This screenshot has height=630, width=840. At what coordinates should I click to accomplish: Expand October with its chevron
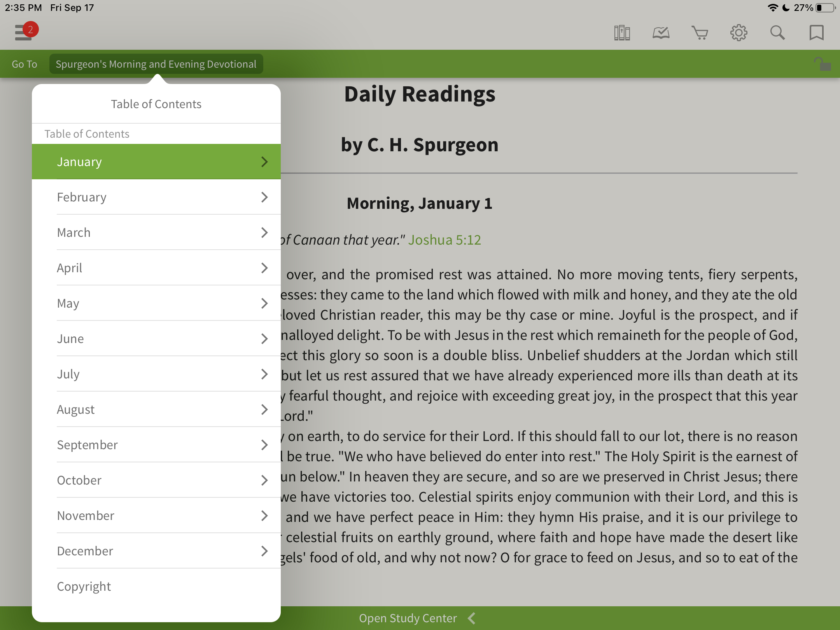[264, 480]
